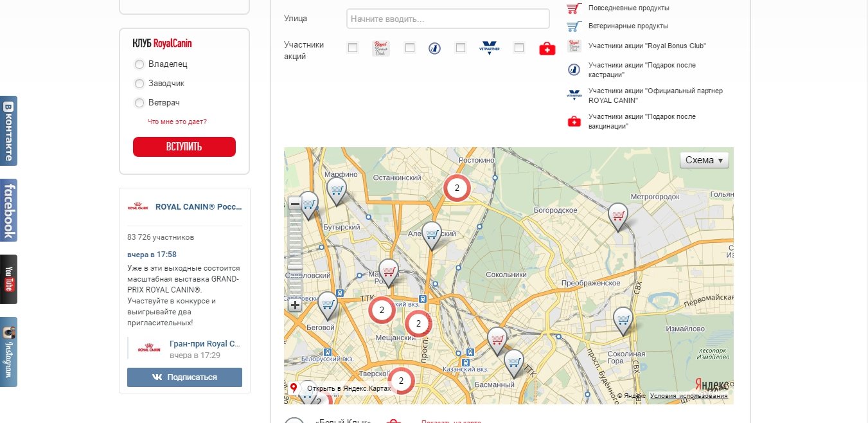
Task: Open the YouTube side tab
Action: tap(8, 279)
